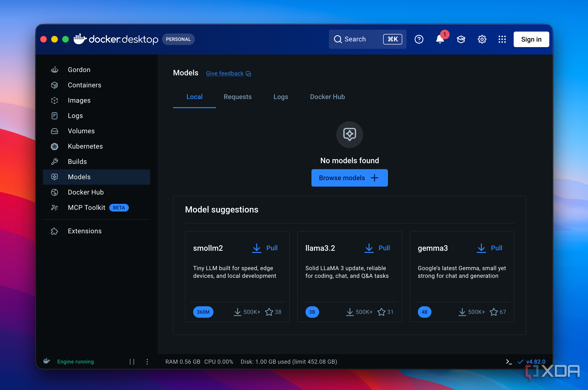Click the whale icon in the status bar
This screenshot has height=390, width=588.
[x=47, y=361]
